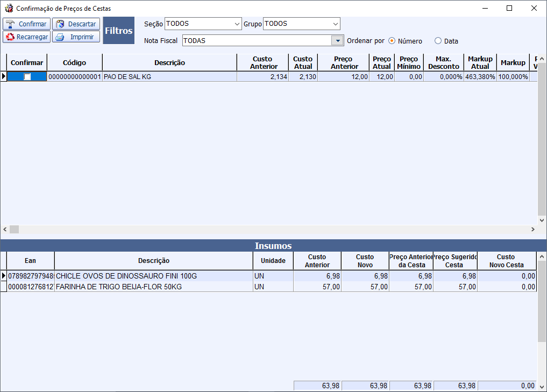Click the Custo Novo Cesta total 0,00

click(507, 386)
